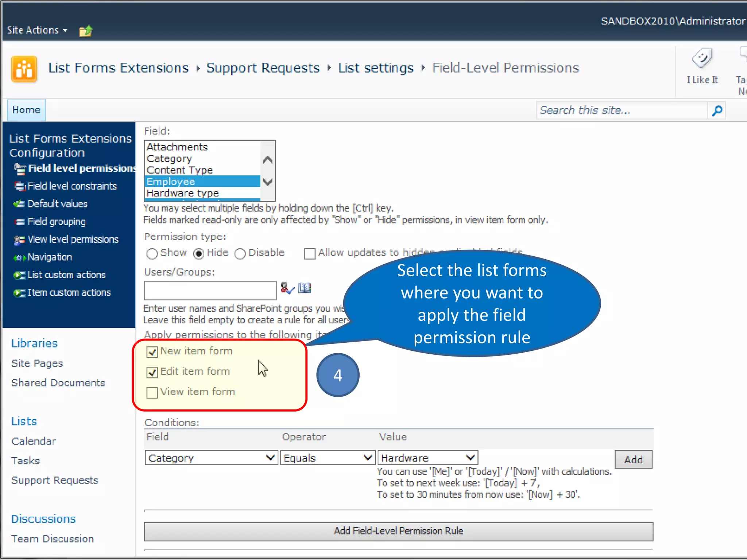Click the Field level permissions icon
Viewport: 747px width, 560px height.
point(20,169)
